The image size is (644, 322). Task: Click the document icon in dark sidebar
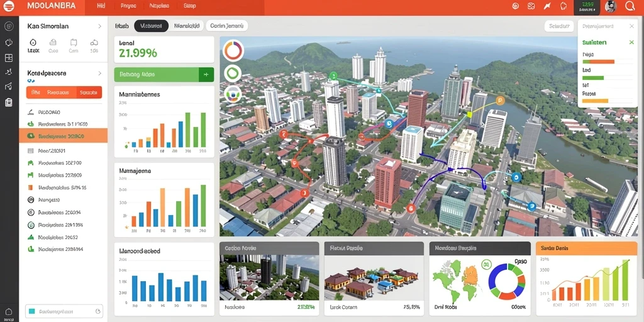[9, 103]
